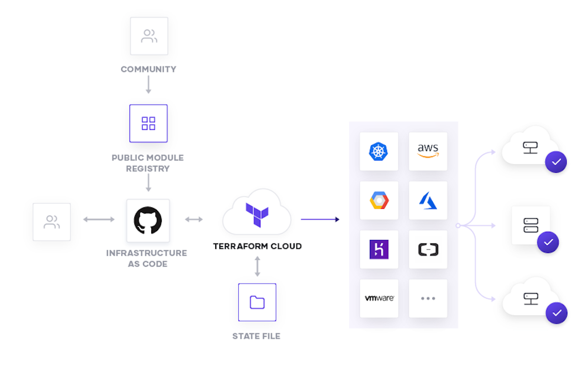
Task: Click the Public Module Registry grid icon
Action: tap(148, 124)
